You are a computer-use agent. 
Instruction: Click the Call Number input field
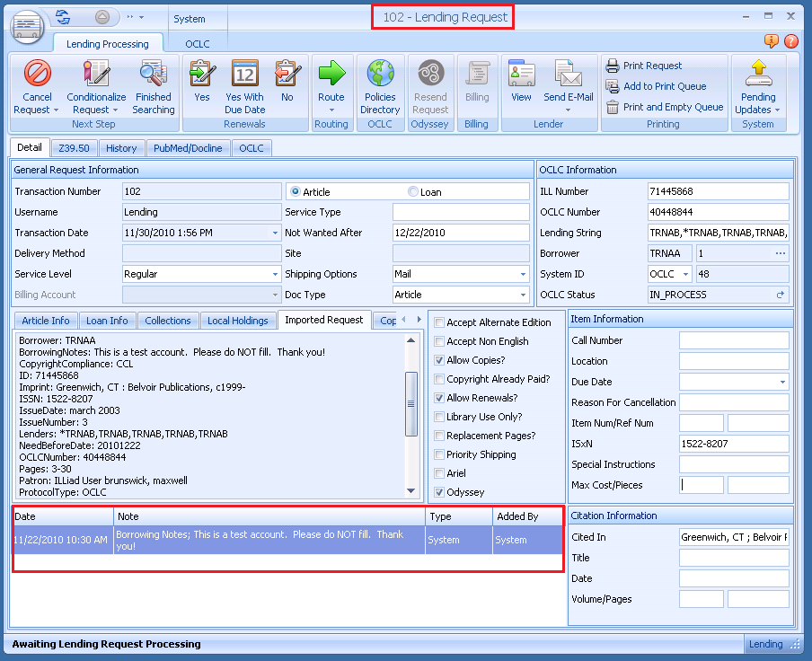(x=733, y=340)
